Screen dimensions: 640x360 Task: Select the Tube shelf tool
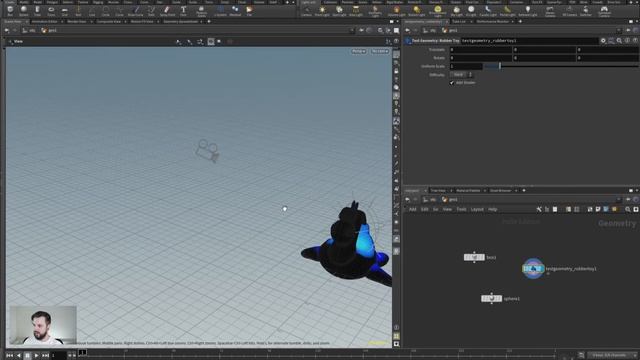pos(37,10)
